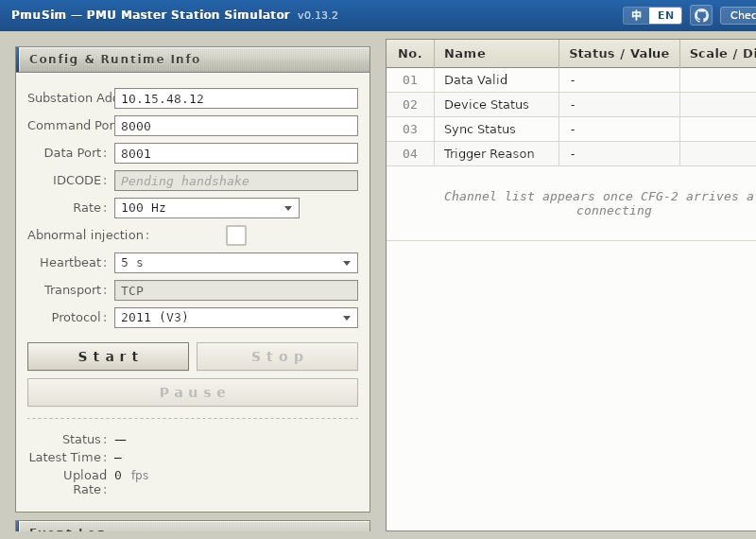This screenshot has width=756, height=539.
Task: Click the Scale column header
Action: tap(718, 54)
